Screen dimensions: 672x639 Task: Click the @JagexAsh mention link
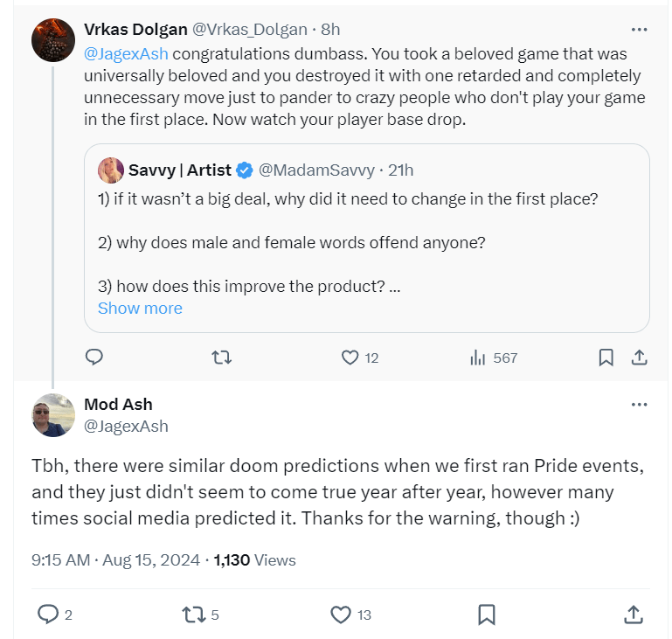[x=126, y=54]
